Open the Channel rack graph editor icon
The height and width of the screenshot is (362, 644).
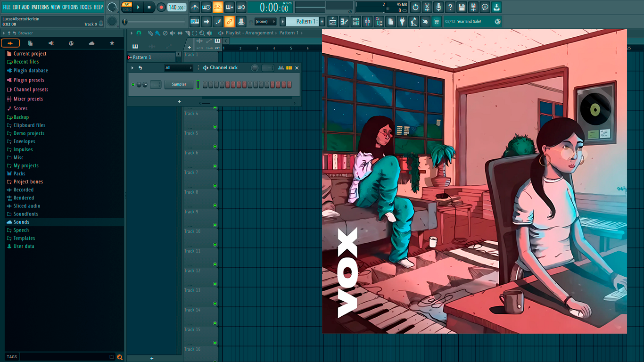281,67
